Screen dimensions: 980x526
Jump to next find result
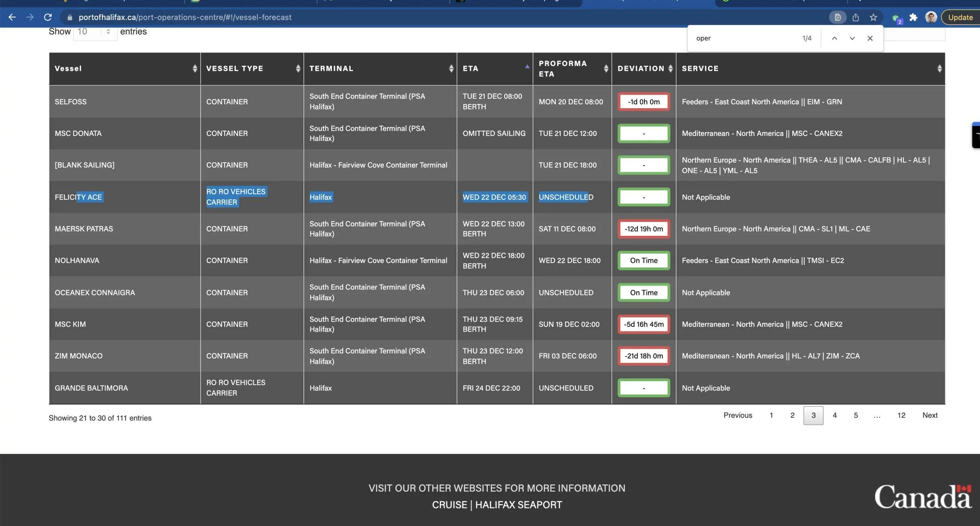(x=852, y=38)
